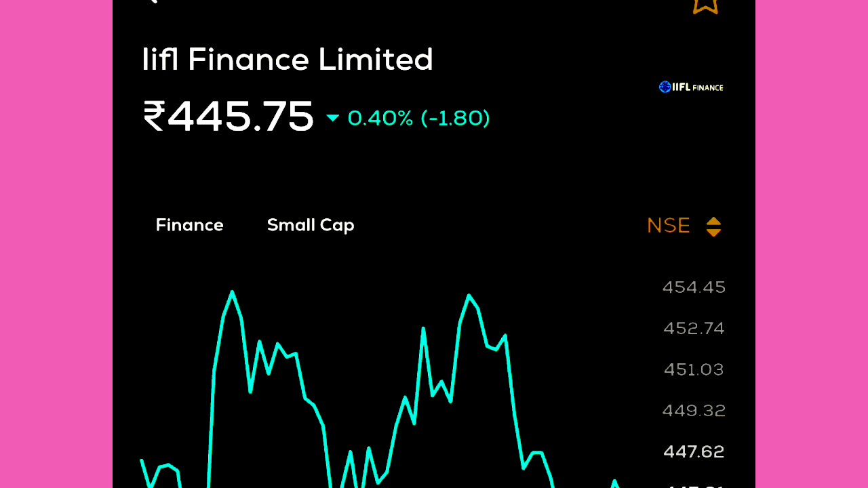Click the IIFL Finance company logo
The width and height of the screenshot is (868, 488).
coord(691,87)
